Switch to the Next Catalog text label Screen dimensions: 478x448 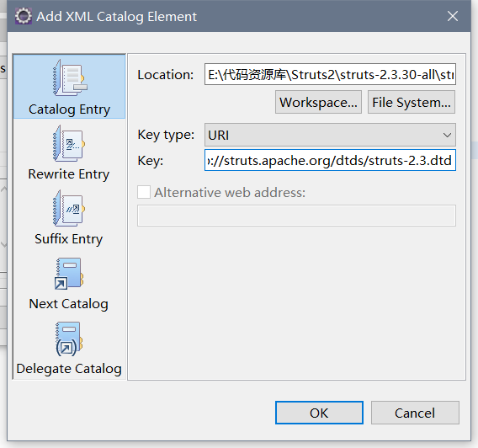click(69, 304)
